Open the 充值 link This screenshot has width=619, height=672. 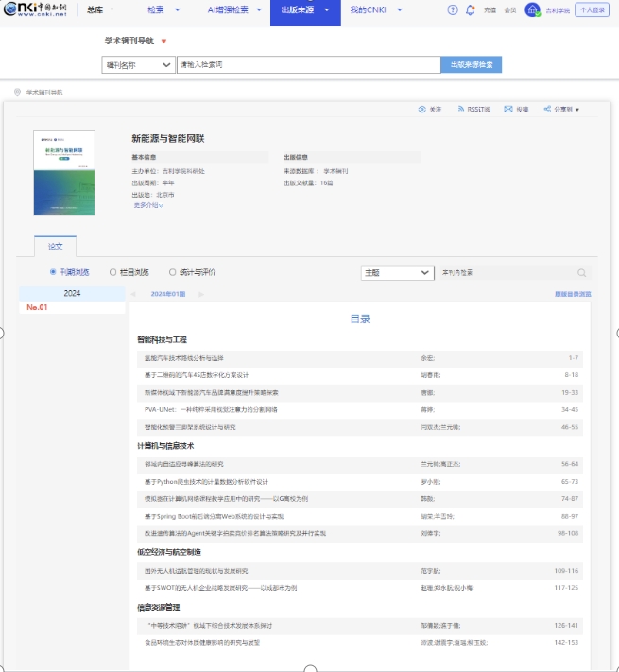490,10
